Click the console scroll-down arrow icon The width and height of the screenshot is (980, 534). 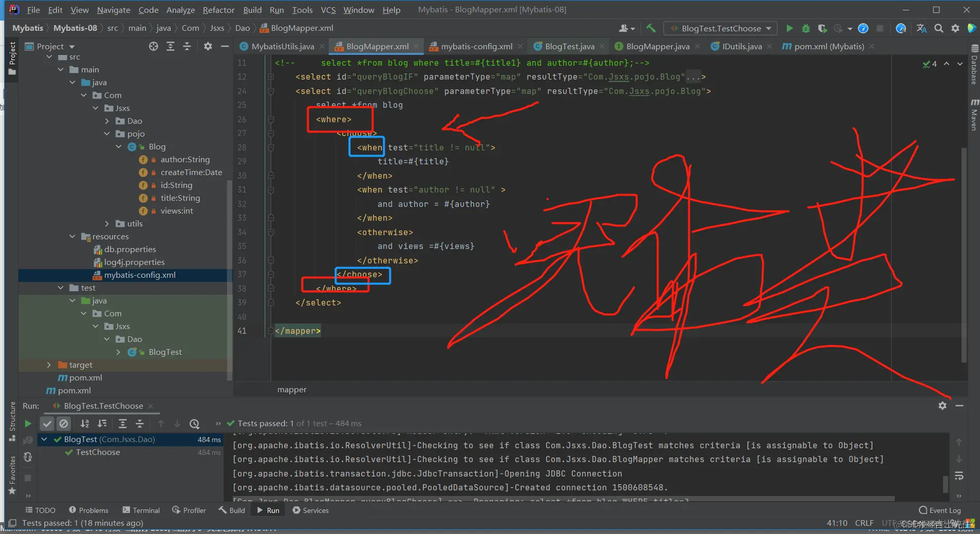958,459
